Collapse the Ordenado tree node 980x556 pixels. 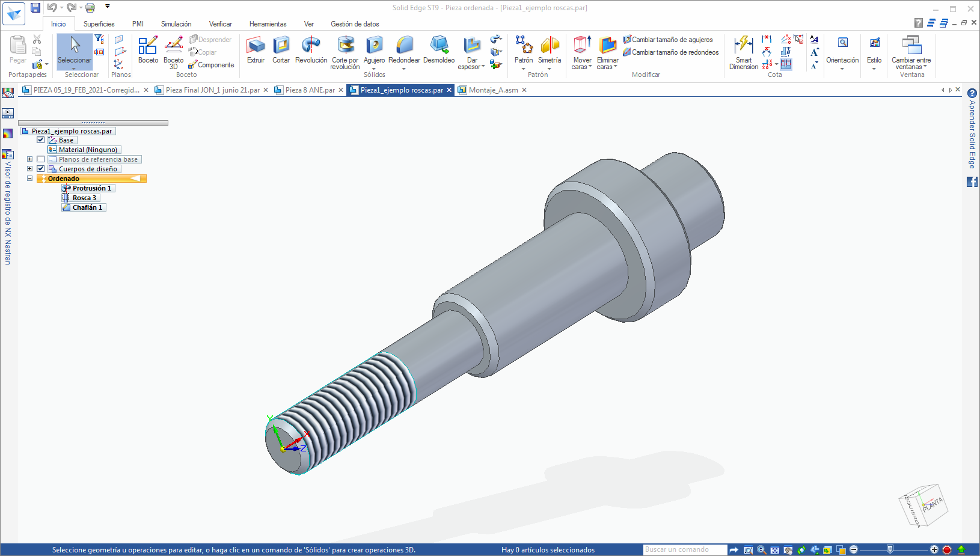29,179
